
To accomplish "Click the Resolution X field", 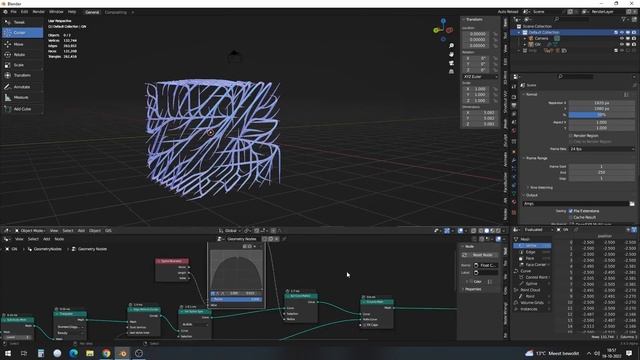I will point(602,103).
